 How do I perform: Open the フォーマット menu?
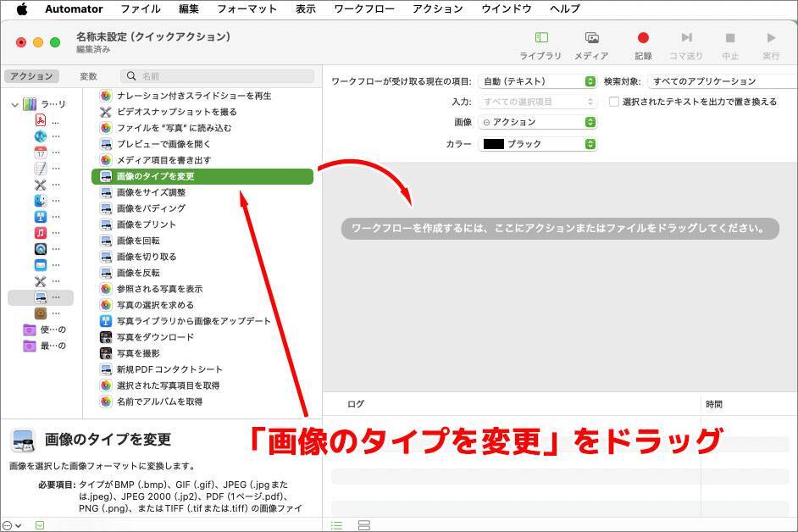[x=247, y=9]
